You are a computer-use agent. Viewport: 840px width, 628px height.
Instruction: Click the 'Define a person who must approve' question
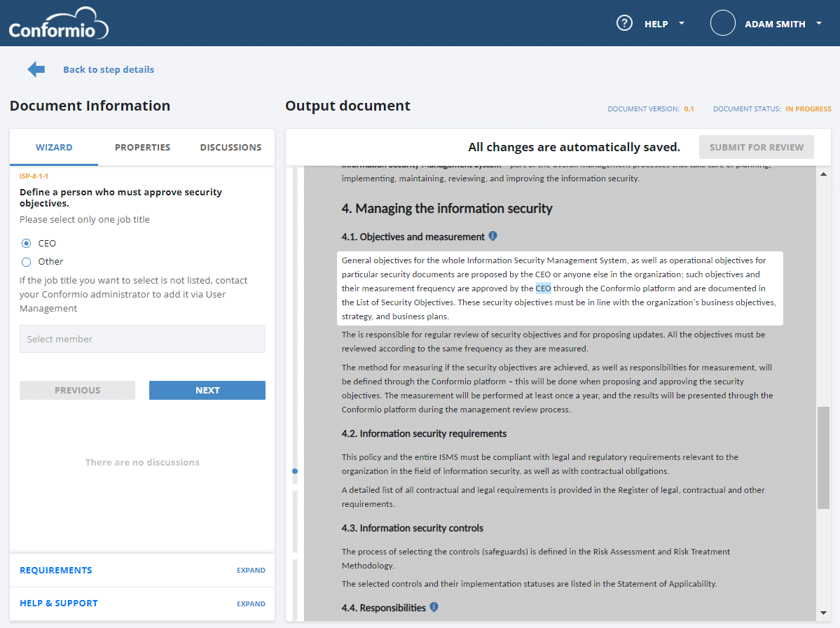(x=121, y=197)
